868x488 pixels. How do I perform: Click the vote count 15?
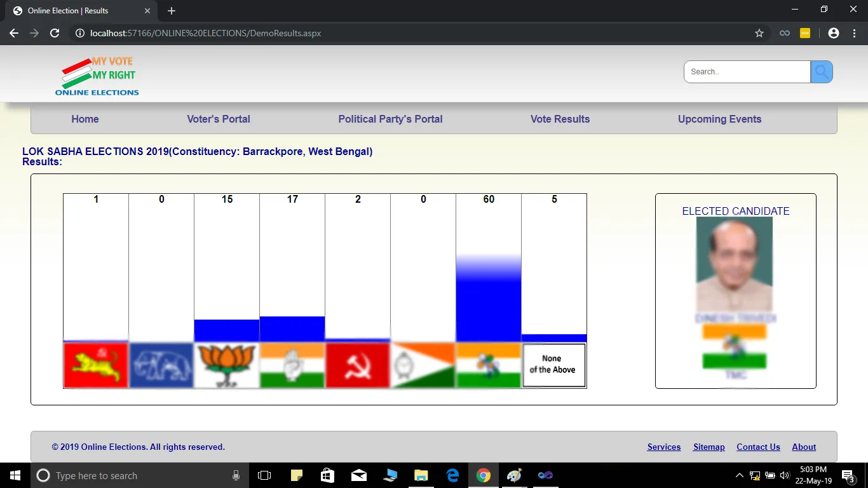(227, 200)
